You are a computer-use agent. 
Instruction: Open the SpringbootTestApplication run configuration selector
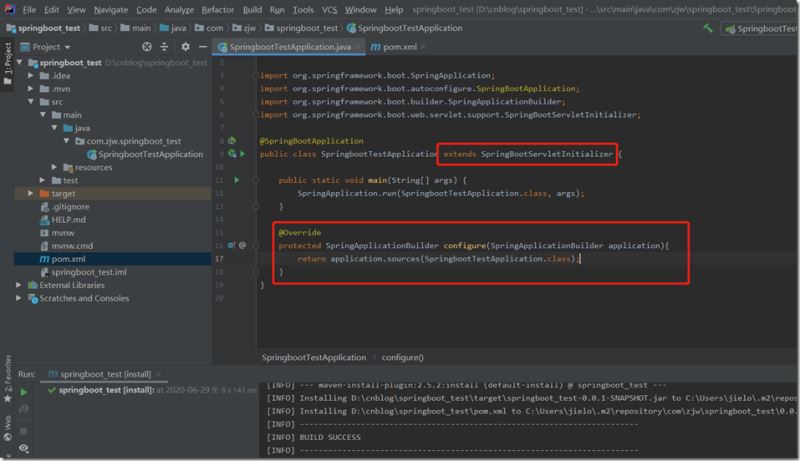click(x=764, y=30)
